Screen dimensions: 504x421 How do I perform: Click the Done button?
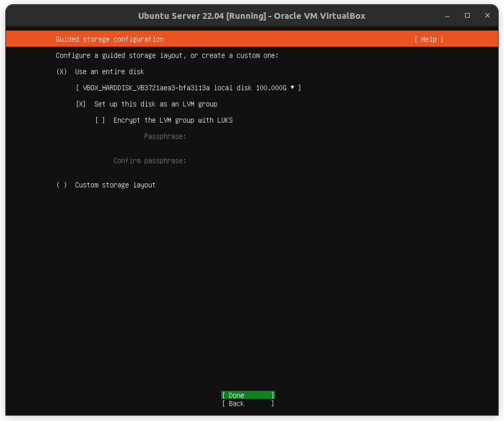(248, 395)
